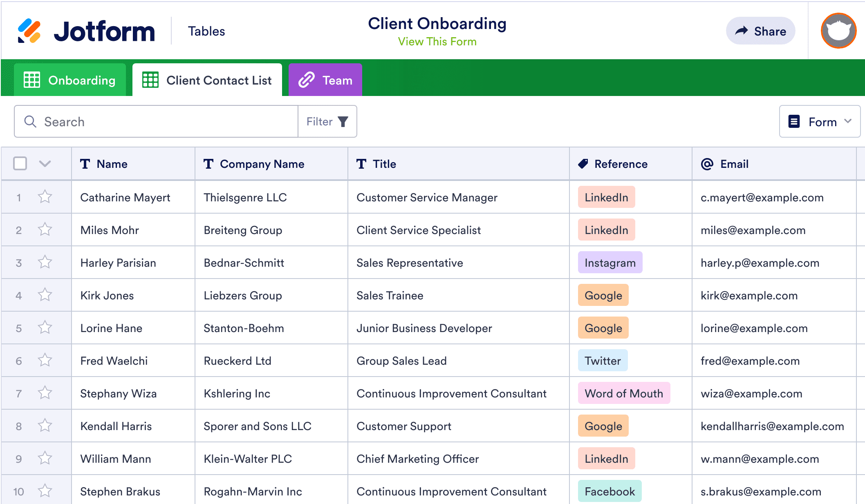Tick the select-all rows checkbox

click(x=20, y=164)
